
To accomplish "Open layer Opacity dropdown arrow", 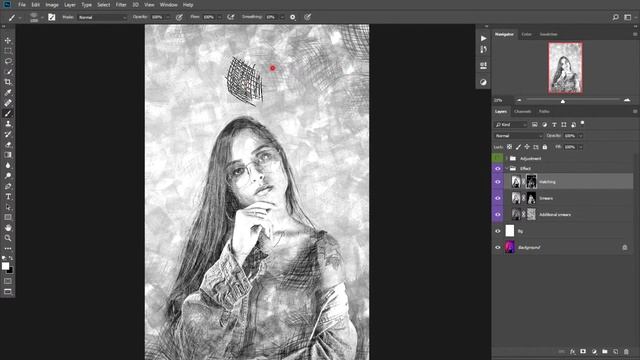I will click(x=580, y=136).
